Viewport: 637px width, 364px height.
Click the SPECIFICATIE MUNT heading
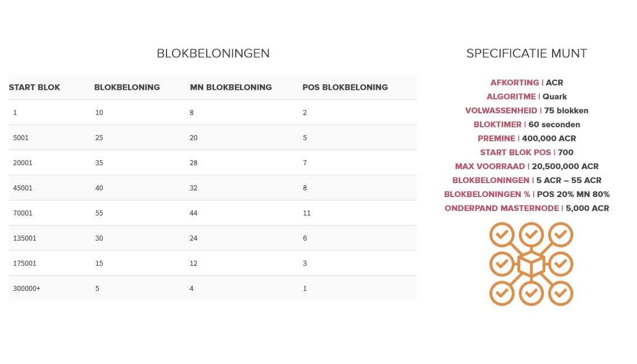point(526,54)
